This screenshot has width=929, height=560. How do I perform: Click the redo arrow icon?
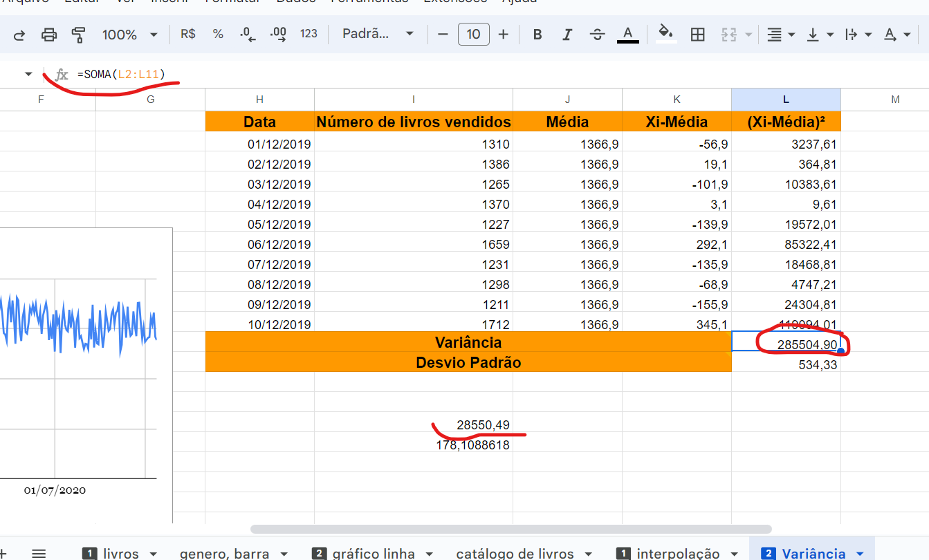coord(19,35)
